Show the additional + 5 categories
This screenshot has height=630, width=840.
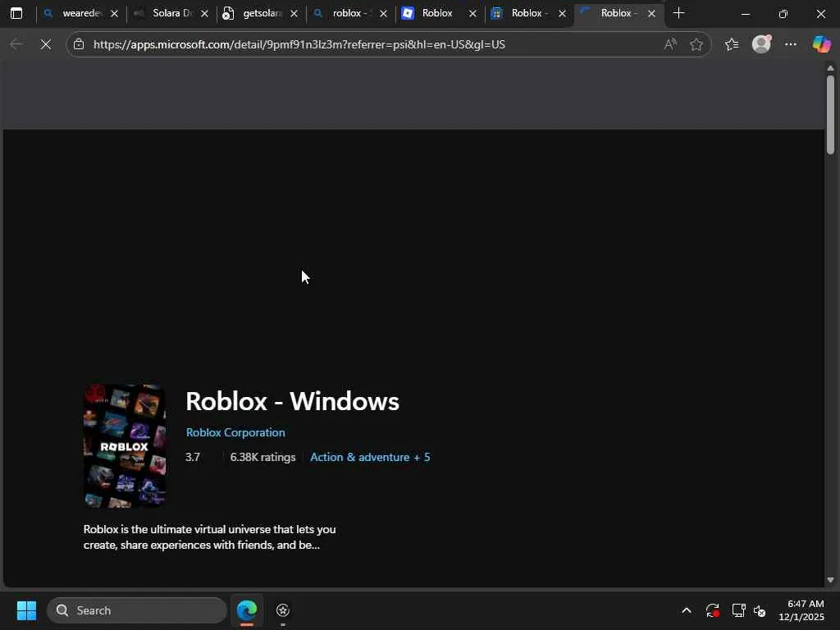[x=422, y=457]
